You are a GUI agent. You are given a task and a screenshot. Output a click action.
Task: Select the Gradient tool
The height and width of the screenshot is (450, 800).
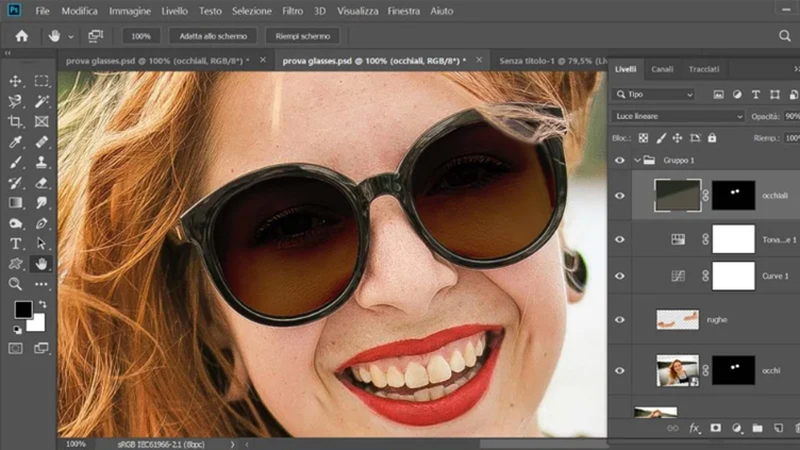point(15,203)
